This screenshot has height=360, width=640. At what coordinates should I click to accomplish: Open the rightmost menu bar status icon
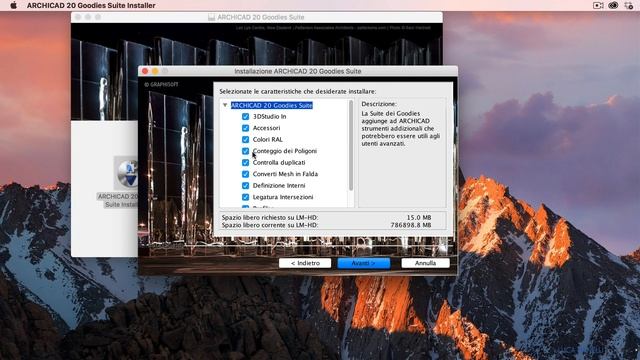pos(629,5)
